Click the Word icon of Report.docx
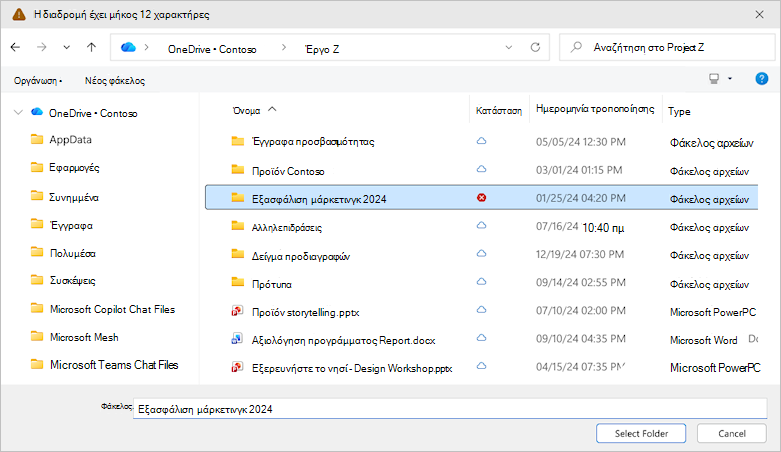The width and height of the screenshot is (781, 452). coord(237,339)
